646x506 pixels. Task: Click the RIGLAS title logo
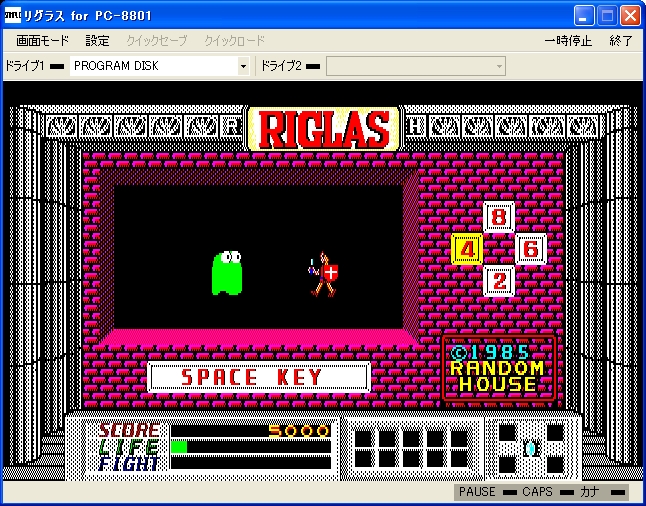tap(323, 129)
